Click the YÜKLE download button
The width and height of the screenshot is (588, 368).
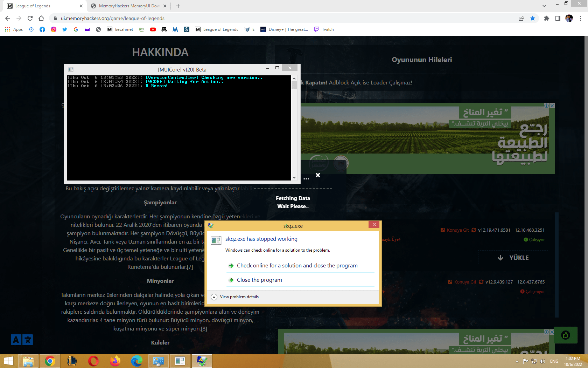pos(513,258)
